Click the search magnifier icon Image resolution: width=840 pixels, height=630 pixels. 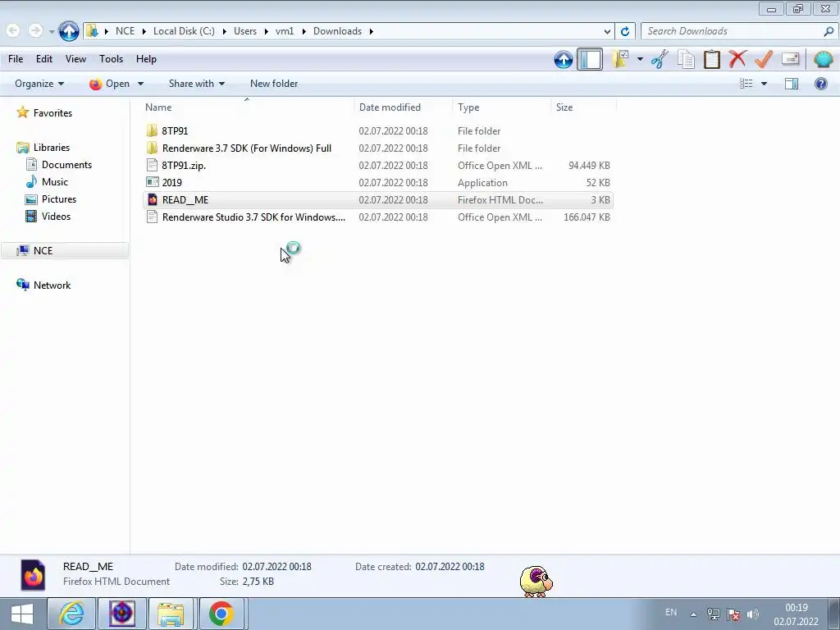click(829, 31)
